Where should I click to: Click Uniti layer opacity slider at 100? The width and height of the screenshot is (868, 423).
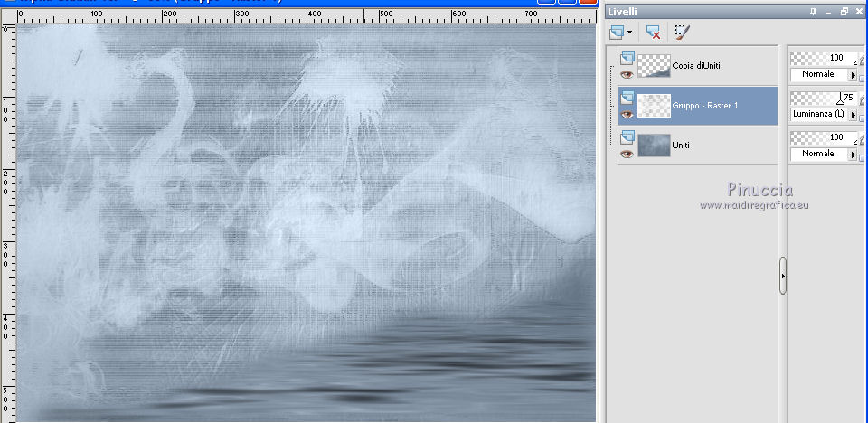[x=825, y=138]
